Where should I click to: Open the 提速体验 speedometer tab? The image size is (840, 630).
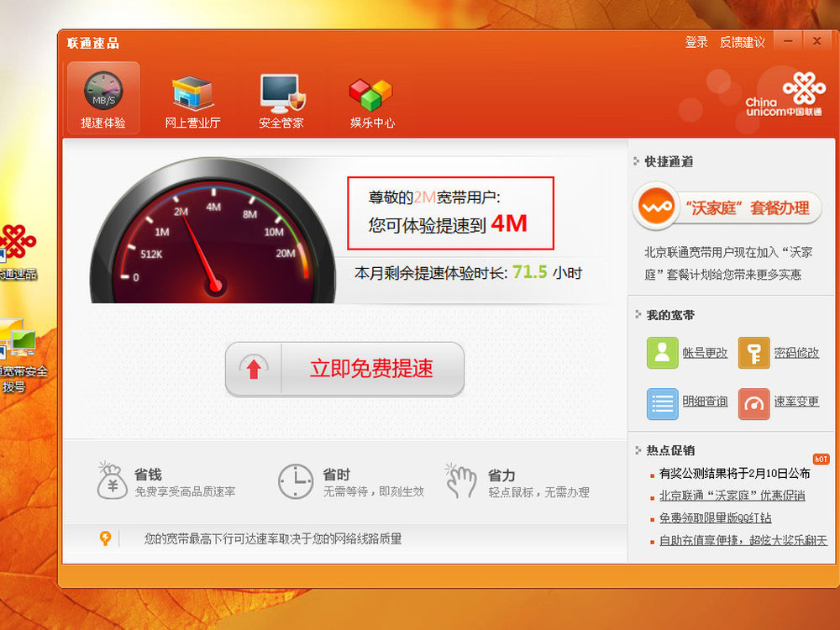pyautogui.click(x=103, y=98)
